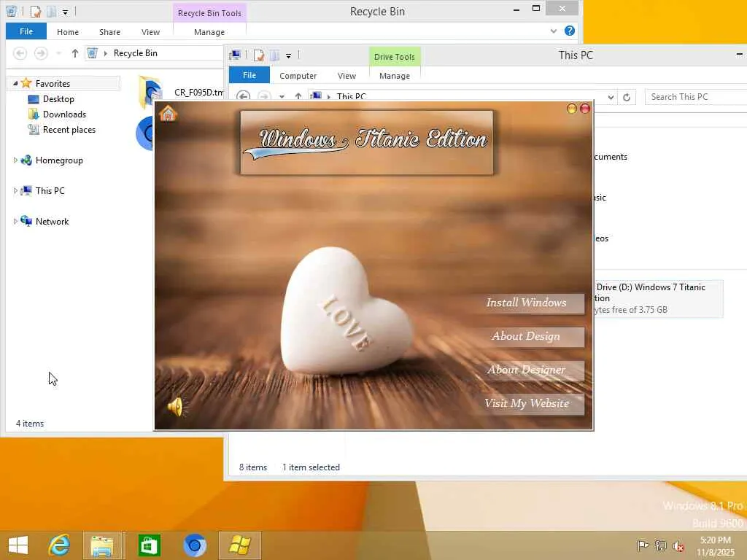The image size is (747, 560).
Task: Click New folder icon in Recycle Bin quick access toolbar
Action: click(52, 12)
